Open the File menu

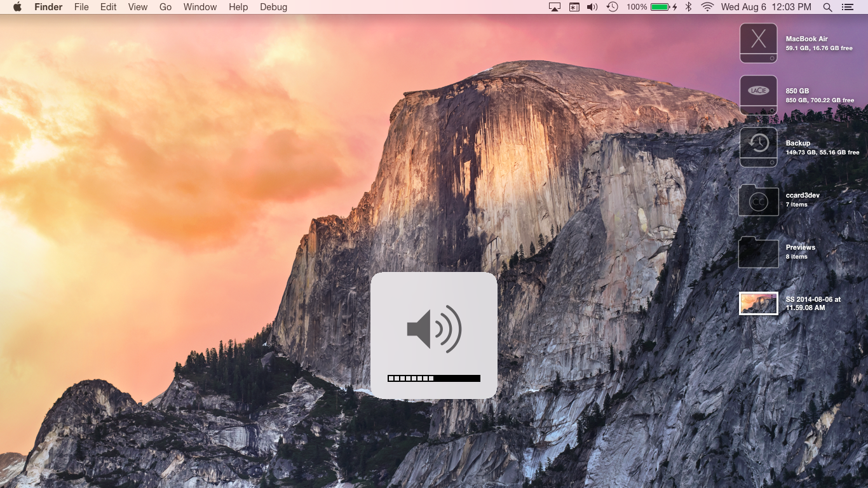81,7
